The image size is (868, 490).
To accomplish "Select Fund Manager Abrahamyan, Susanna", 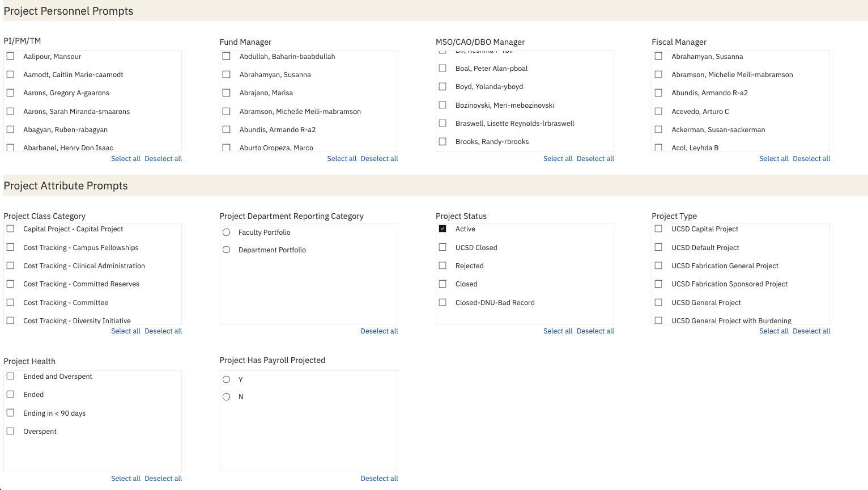I will (x=227, y=74).
